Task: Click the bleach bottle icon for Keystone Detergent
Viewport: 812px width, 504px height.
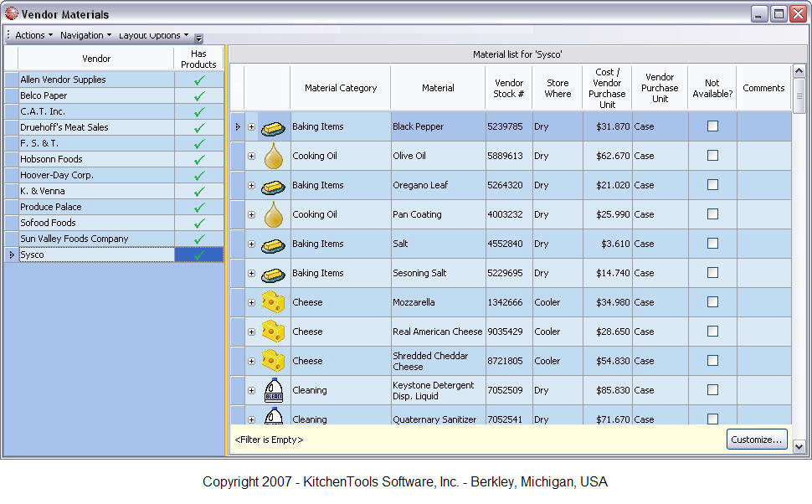Action: (x=274, y=390)
